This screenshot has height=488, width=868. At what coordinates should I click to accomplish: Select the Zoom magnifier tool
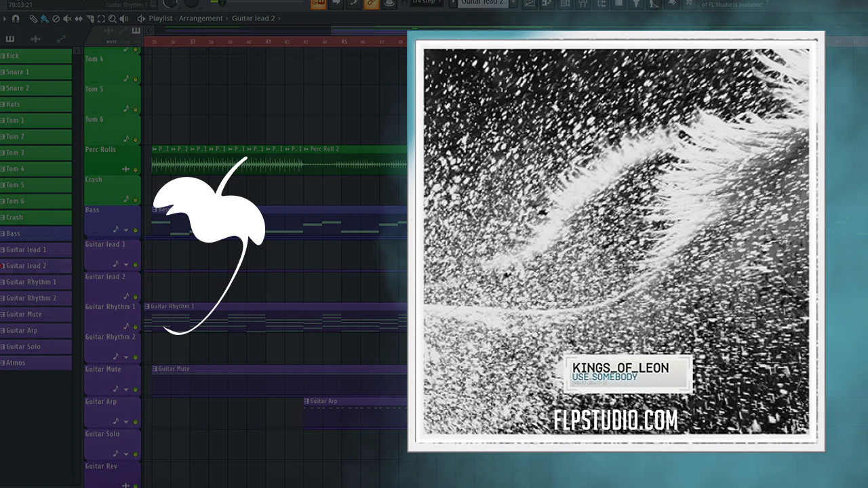click(112, 19)
